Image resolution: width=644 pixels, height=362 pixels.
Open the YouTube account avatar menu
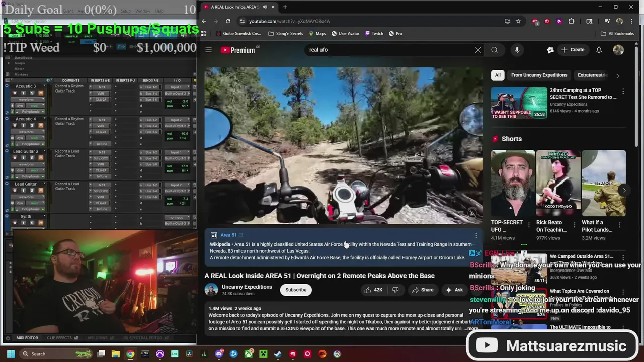pyautogui.click(x=618, y=50)
